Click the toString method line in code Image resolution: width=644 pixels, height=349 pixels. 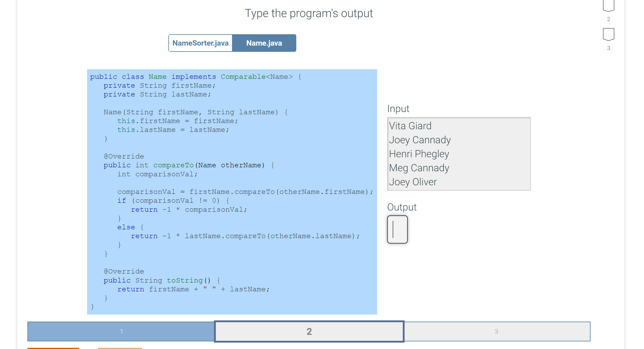tap(161, 280)
